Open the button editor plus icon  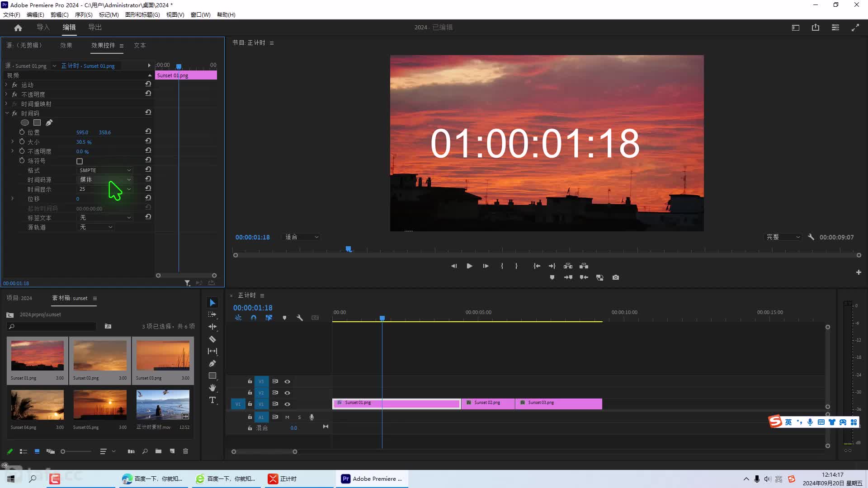(859, 272)
